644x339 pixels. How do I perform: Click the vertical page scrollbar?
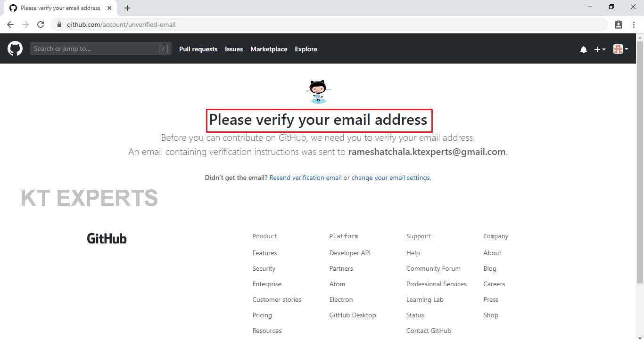click(640, 160)
